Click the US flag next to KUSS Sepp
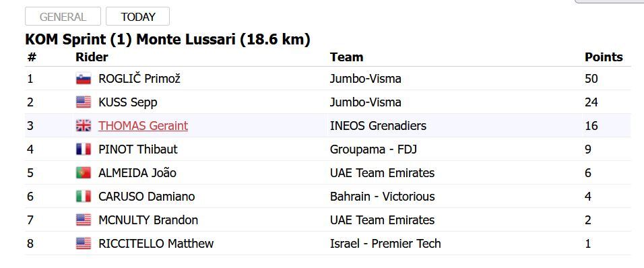This screenshot has width=644, height=268. click(84, 102)
